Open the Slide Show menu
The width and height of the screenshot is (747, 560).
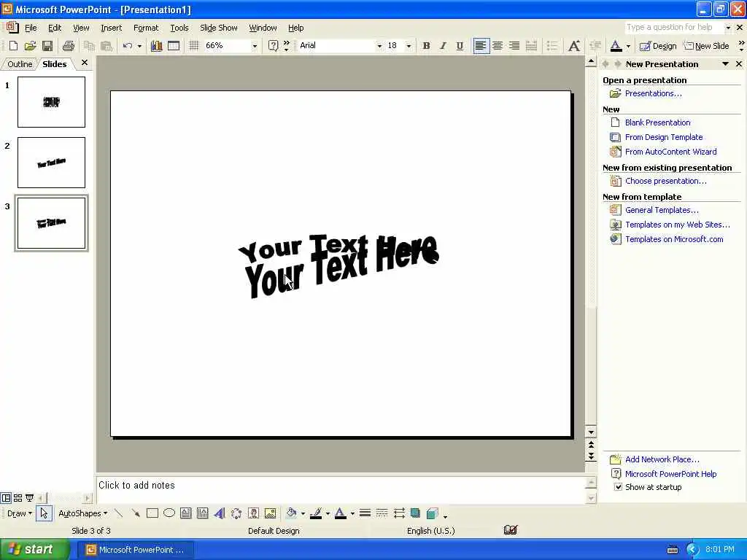[x=218, y=28]
